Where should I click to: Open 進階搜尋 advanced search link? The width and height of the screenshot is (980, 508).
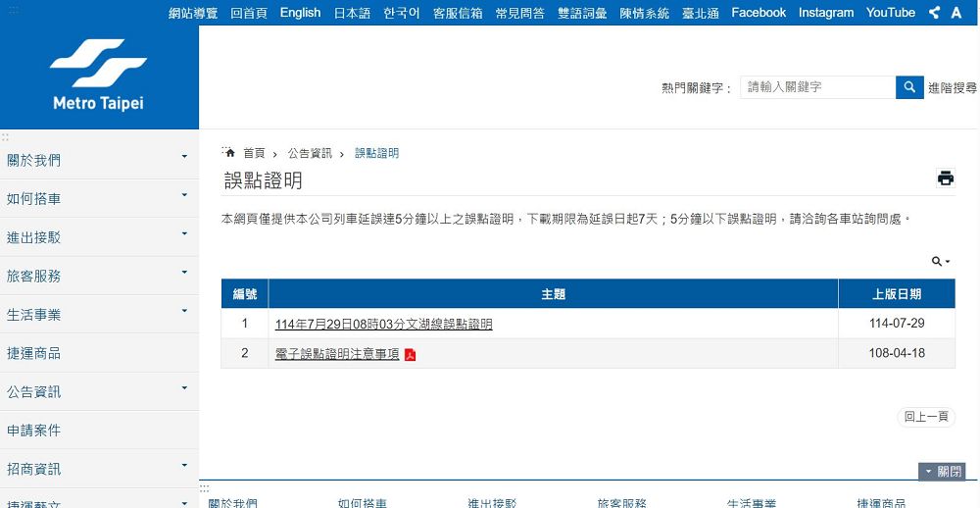[x=952, y=87]
